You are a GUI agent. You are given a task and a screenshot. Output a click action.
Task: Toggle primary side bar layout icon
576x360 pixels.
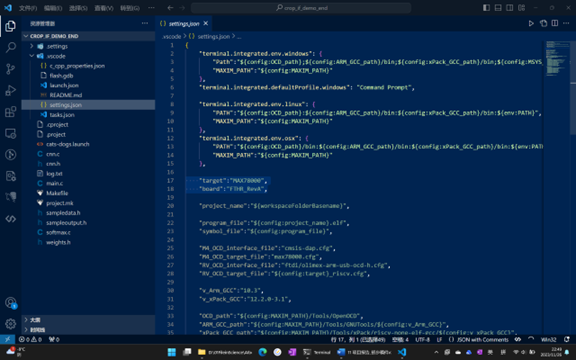click(486, 8)
